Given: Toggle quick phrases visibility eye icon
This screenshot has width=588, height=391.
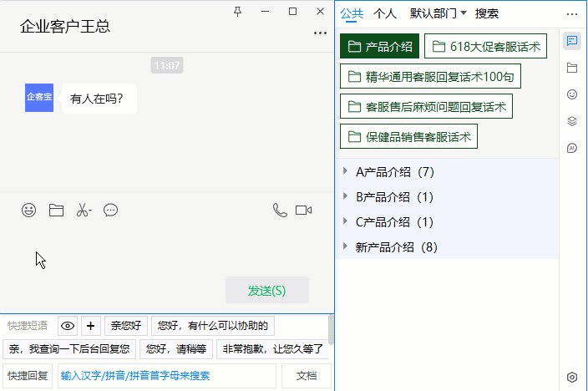Looking at the screenshot, I should 68,326.
